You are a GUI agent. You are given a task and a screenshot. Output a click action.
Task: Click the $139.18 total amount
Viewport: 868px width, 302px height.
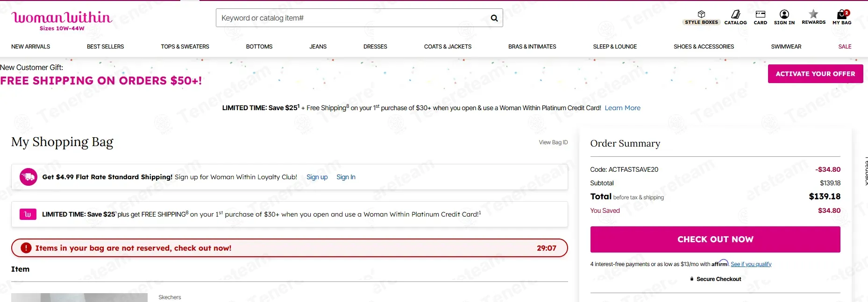[825, 197]
